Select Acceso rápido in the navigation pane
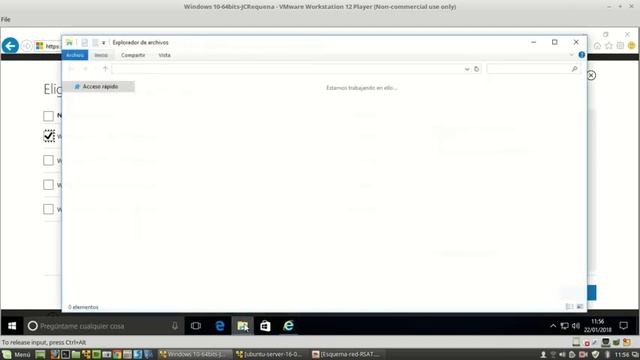Image resolution: width=640 pixels, height=360 pixels. coord(98,87)
